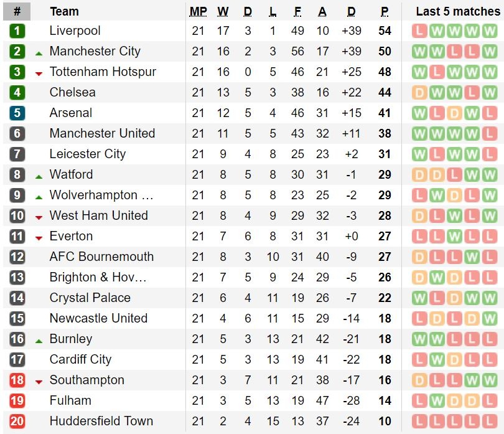Screen dimensions: 504x434
Task: Click Liverpool's first last-five result, the loss
Action: [419, 31]
